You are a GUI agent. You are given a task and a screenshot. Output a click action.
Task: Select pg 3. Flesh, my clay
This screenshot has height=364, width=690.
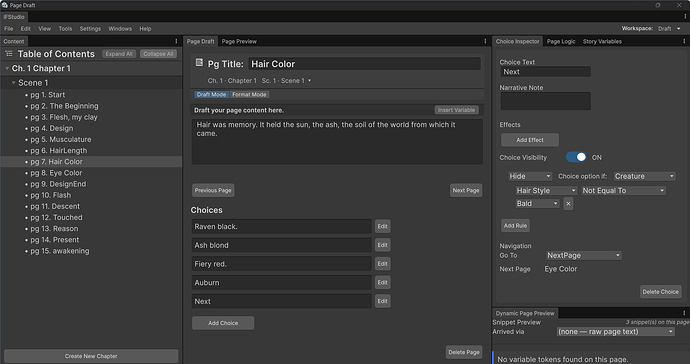tap(91, 117)
